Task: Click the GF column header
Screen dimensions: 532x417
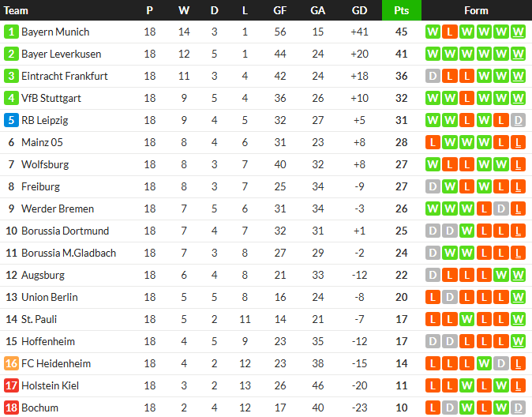Action: click(280, 10)
